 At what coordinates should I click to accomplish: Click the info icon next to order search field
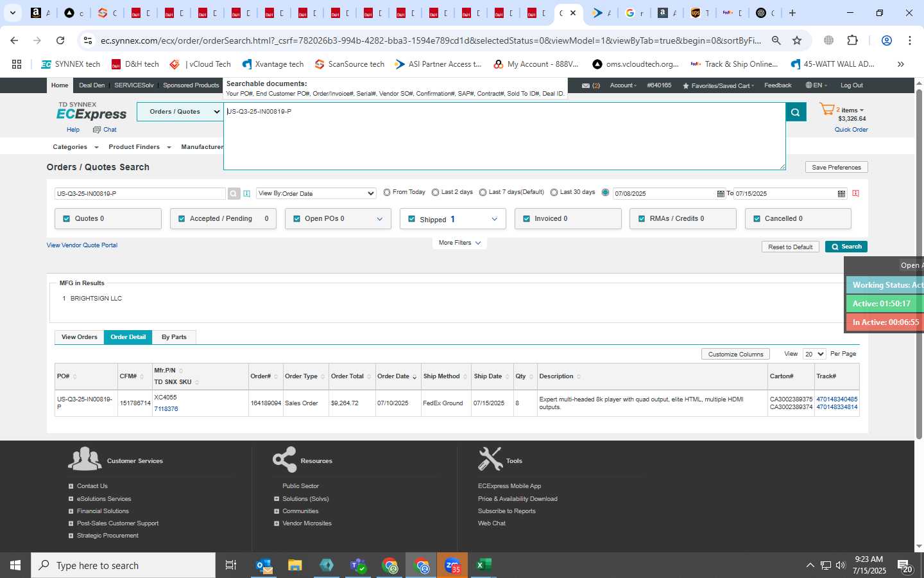pos(246,193)
